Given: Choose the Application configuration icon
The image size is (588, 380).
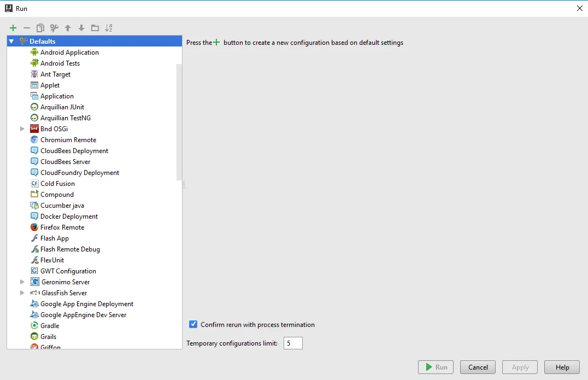Looking at the screenshot, I should point(34,96).
